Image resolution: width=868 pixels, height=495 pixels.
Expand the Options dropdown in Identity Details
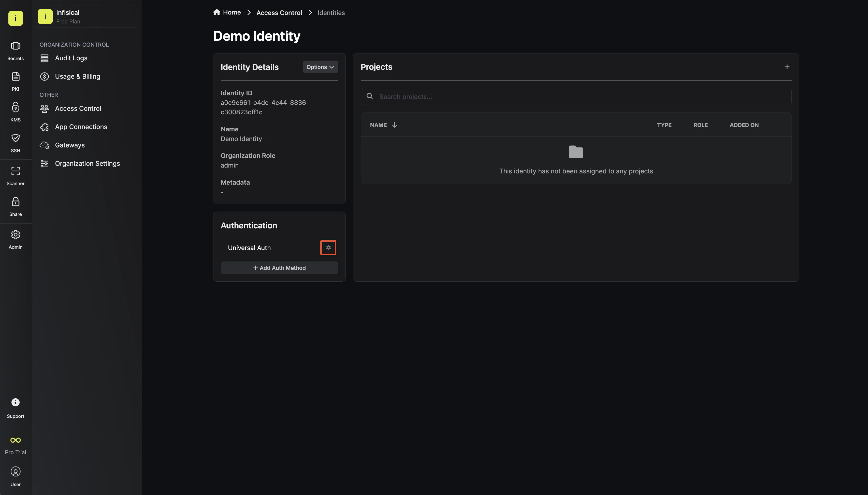320,67
